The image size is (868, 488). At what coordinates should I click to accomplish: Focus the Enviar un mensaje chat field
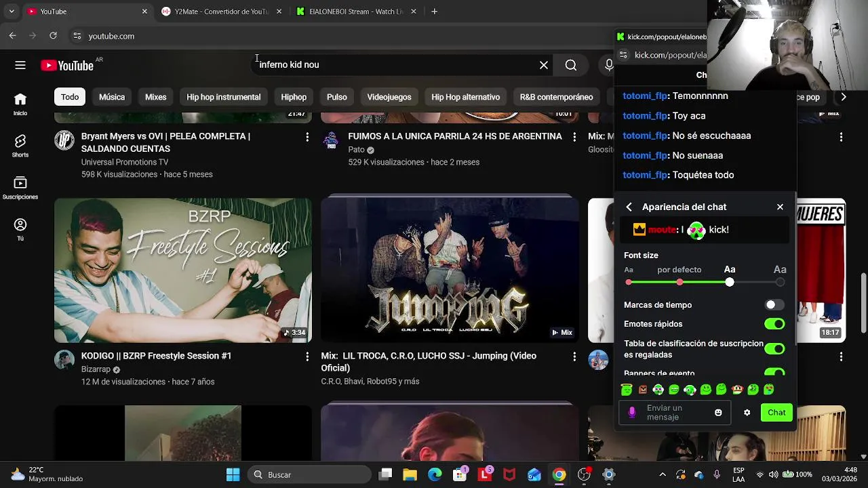(675, 412)
